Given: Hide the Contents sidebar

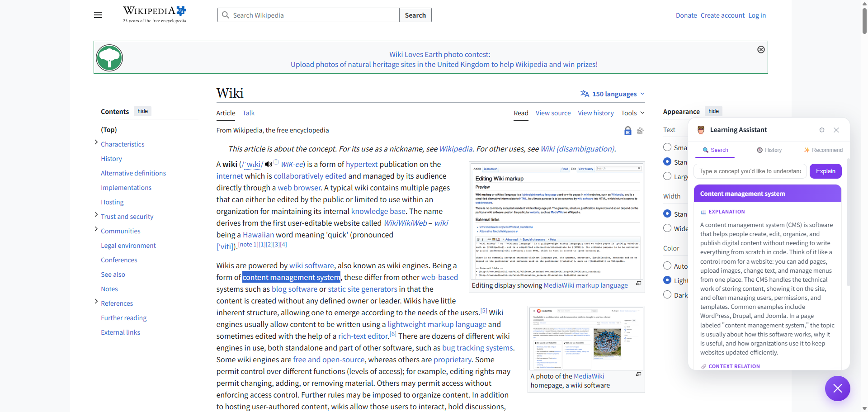Looking at the screenshot, I should [142, 111].
